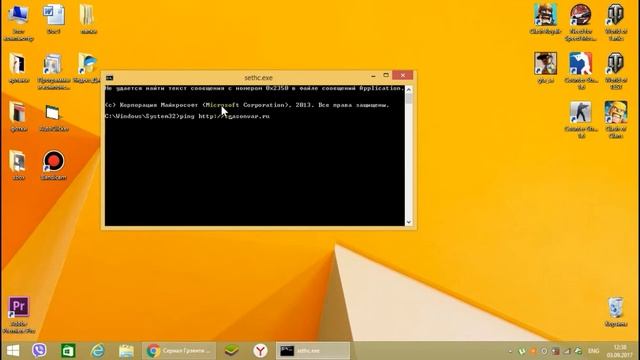
Task: Minimize the sethc.exe window
Action: coord(373,76)
